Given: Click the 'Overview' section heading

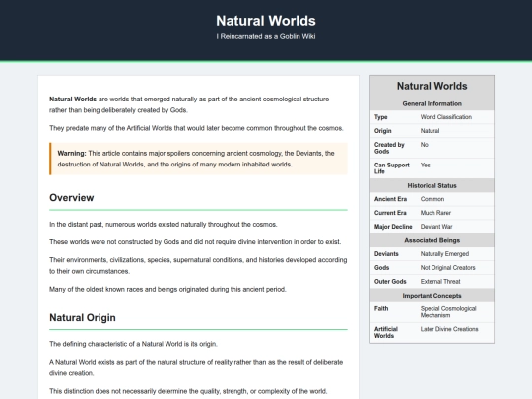Looking at the screenshot, I should (72, 197).
